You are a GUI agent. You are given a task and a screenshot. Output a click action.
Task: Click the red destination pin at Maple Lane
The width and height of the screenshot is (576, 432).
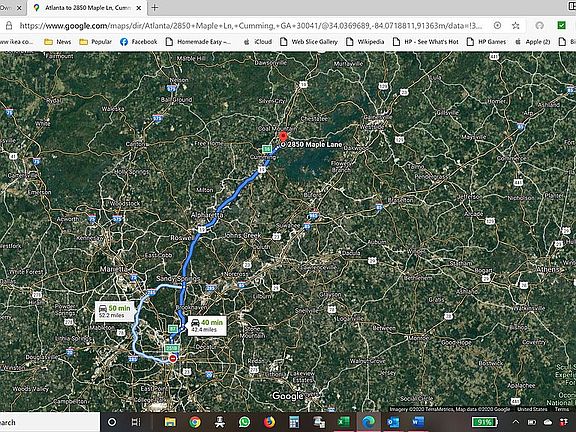(x=283, y=137)
